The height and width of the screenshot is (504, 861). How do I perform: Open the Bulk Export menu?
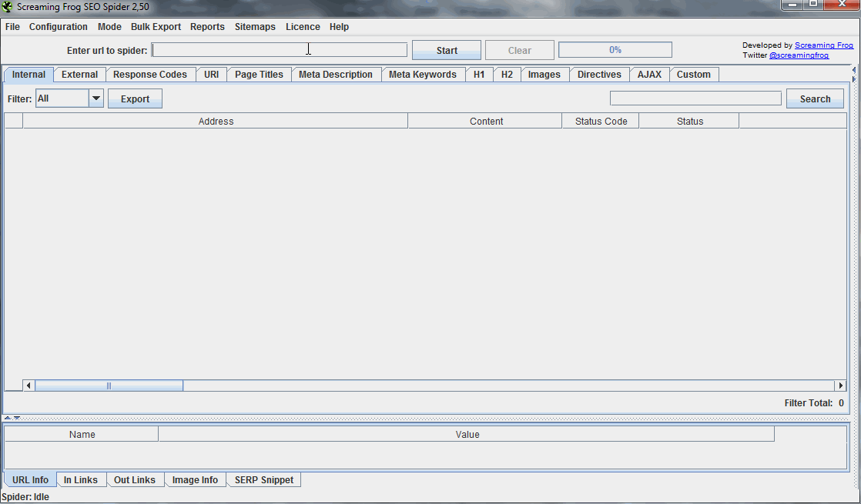coord(156,27)
